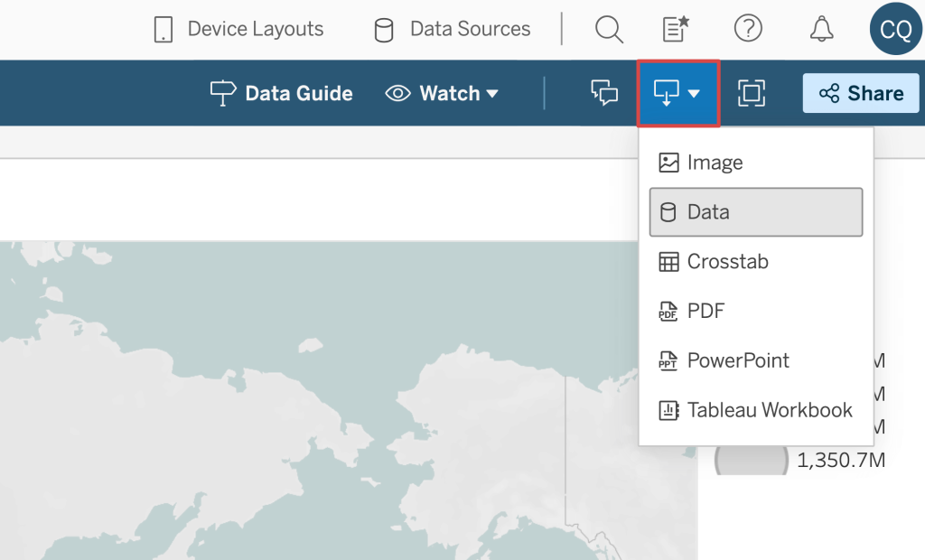Click the full screen icon
925x560 pixels.
click(752, 93)
